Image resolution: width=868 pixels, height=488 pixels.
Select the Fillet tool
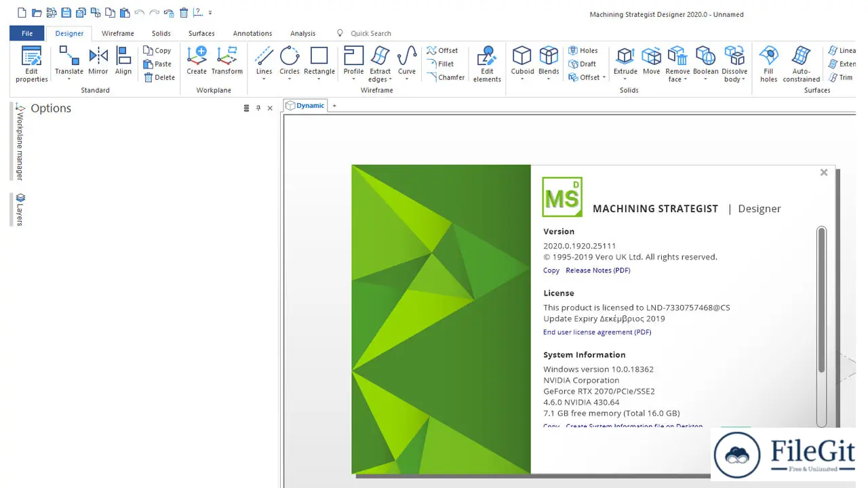tap(440, 64)
